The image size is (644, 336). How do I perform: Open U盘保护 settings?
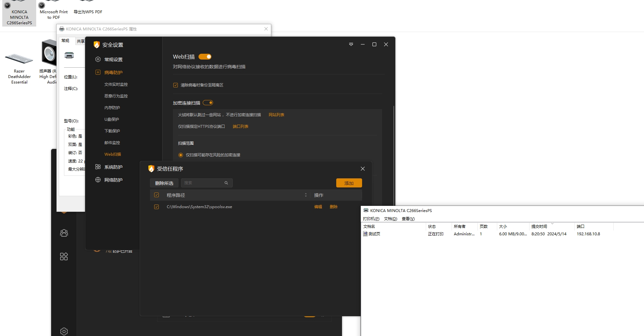coord(112,119)
